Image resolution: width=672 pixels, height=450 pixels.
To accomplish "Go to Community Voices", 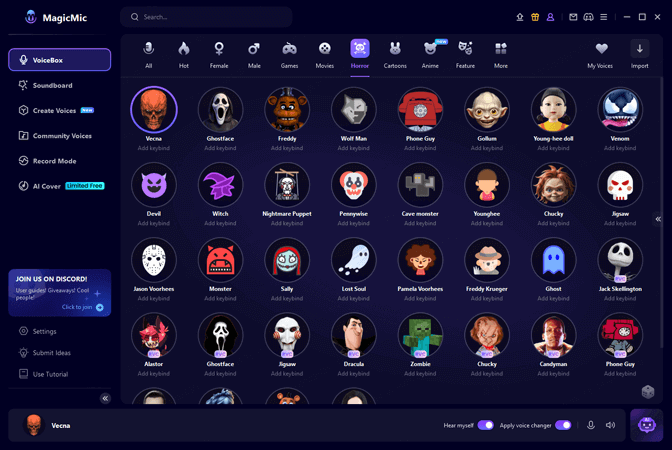I will point(55,136).
